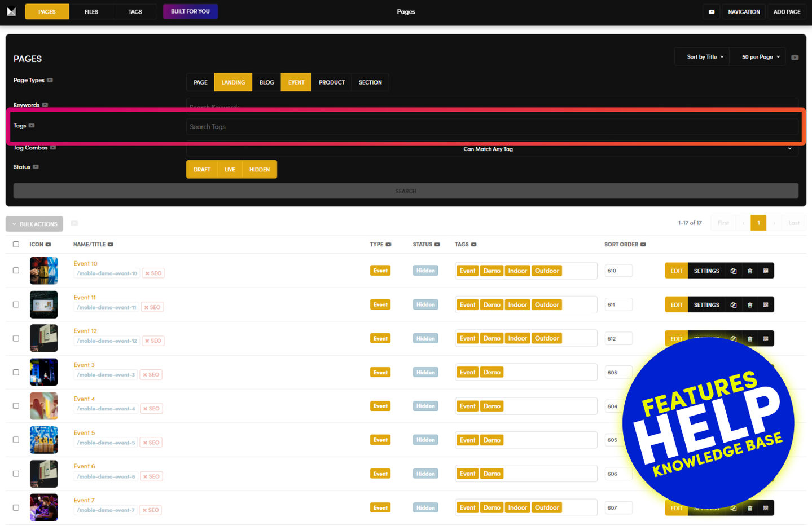Click the Add Page button
The image size is (812, 526).
coord(787,12)
